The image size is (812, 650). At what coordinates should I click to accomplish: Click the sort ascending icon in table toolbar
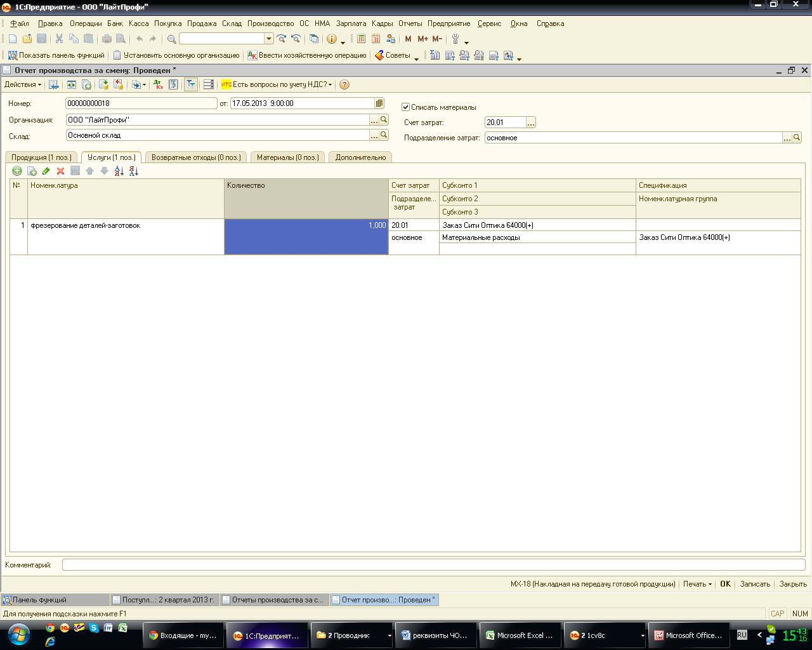[119, 171]
